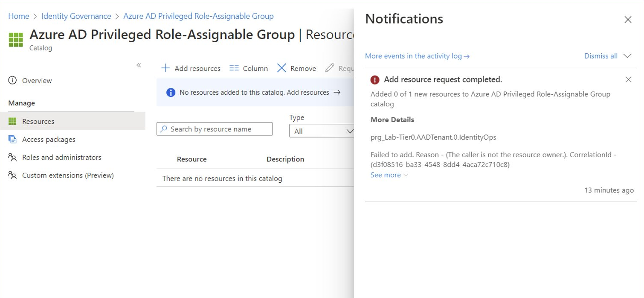644x298 pixels.
Task: Expand Dismiss all chevron
Action: pos(627,56)
